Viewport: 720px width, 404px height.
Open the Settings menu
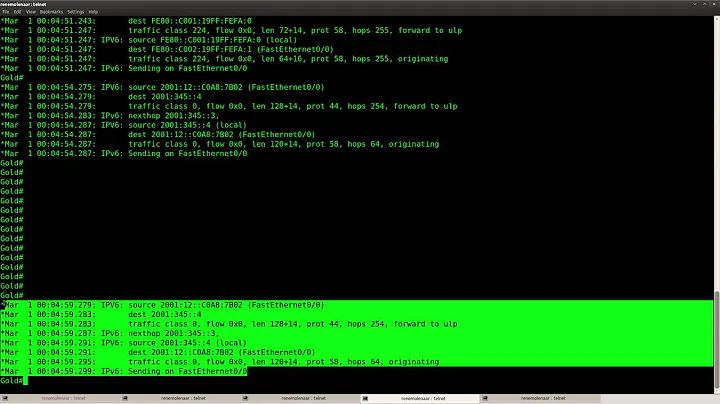(x=76, y=12)
